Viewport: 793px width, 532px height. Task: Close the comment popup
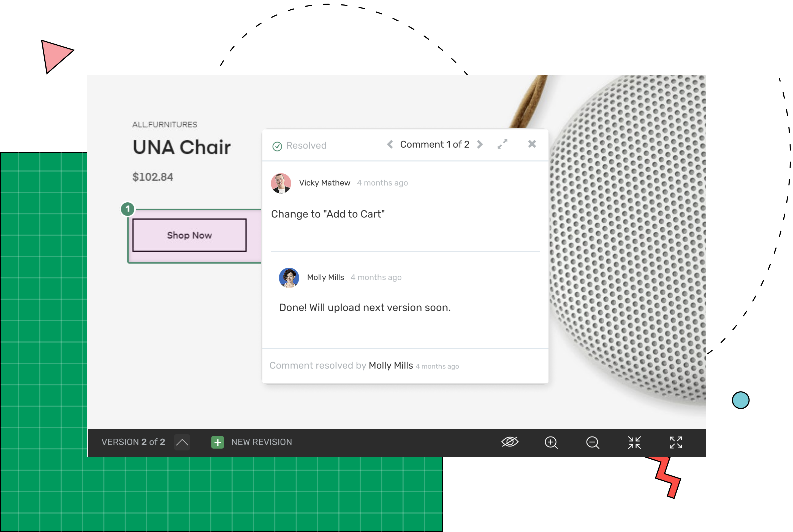click(x=532, y=144)
